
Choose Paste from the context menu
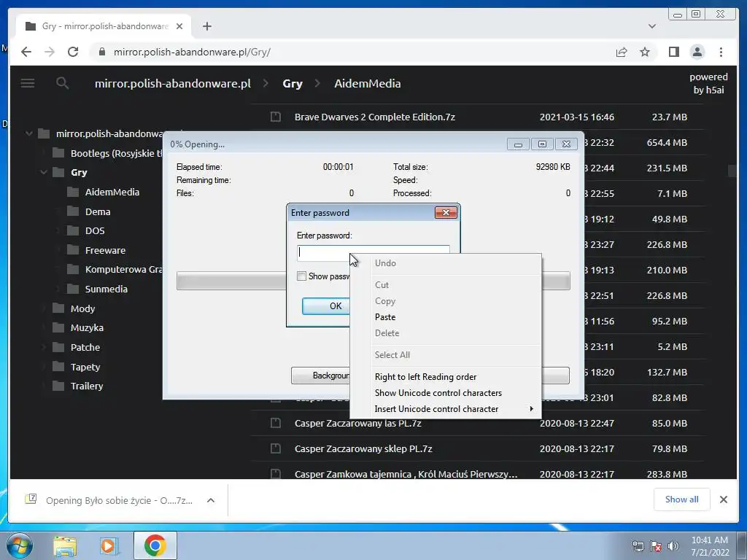pos(446,317)
